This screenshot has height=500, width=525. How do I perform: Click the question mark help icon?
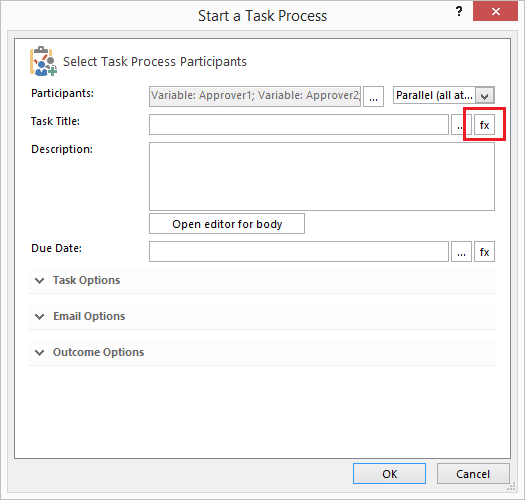click(459, 12)
